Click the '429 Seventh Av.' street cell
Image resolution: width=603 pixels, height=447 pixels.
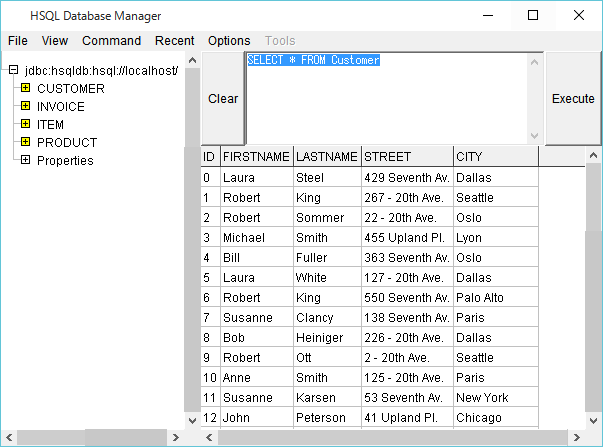point(408,177)
